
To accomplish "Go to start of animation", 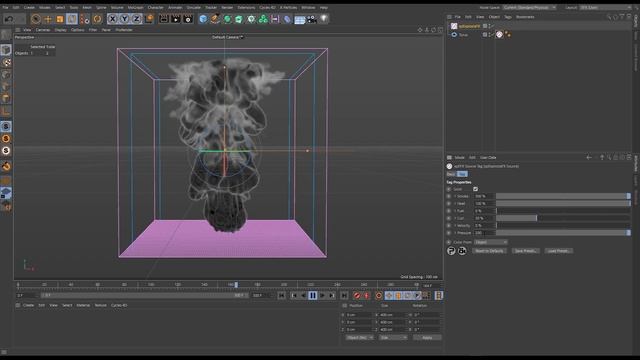I will pyautogui.click(x=282, y=296).
